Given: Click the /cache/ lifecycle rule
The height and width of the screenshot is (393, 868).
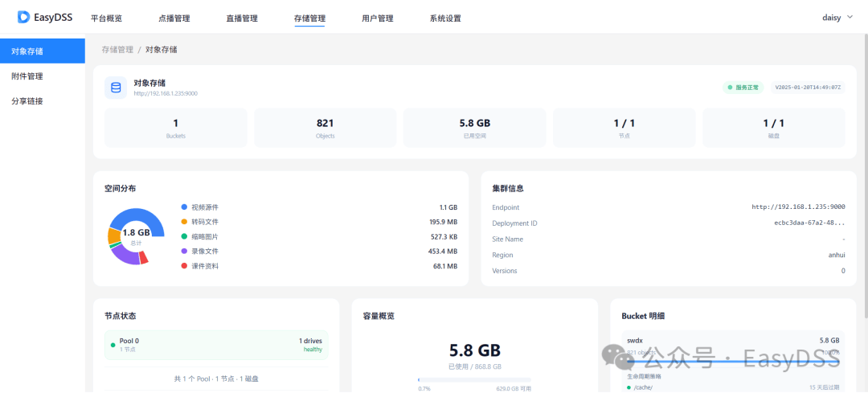Looking at the screenshot, I should tap(733, 387).
